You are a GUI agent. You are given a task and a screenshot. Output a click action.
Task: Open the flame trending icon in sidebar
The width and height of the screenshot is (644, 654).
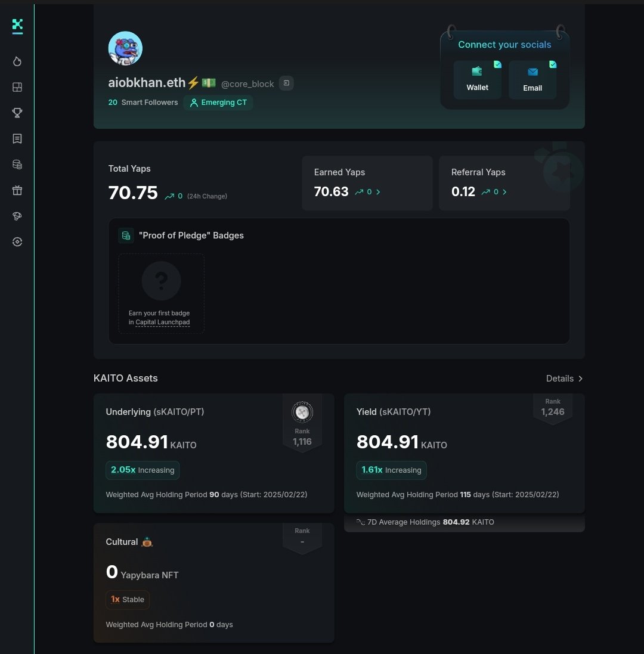tap(17, 61)
